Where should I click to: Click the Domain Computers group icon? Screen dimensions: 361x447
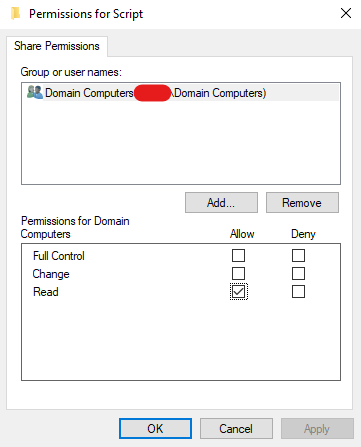[35, 92]
